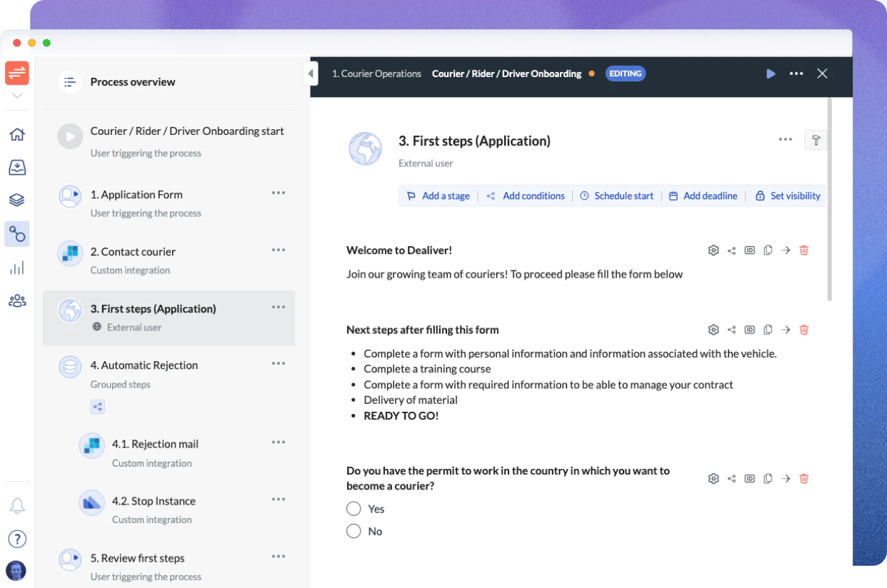Click Set visibility button

tap(788, 196)
